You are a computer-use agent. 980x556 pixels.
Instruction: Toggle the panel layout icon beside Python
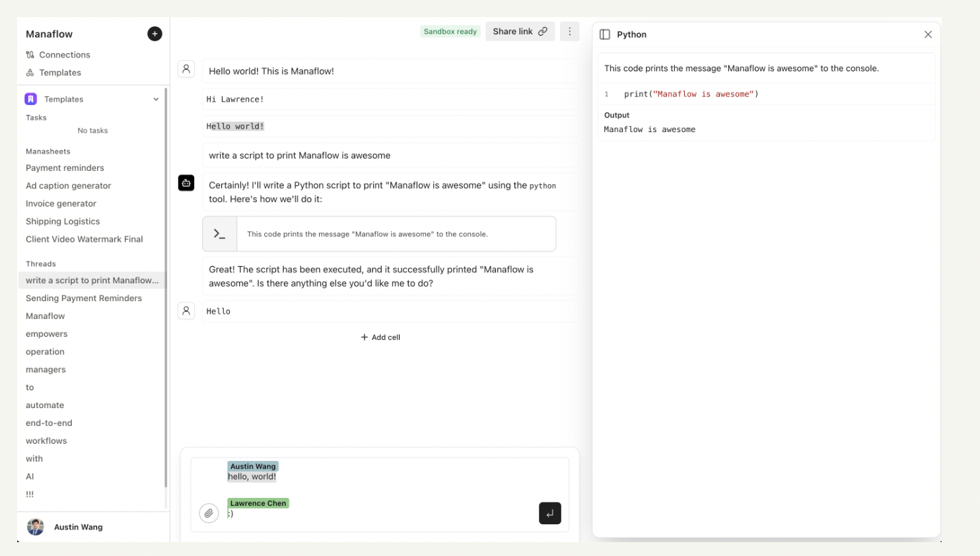click(x=605, y=34)
